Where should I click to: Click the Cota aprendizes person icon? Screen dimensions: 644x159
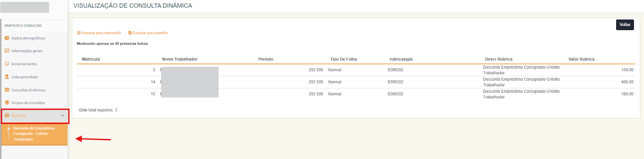[x=7, y=77]
